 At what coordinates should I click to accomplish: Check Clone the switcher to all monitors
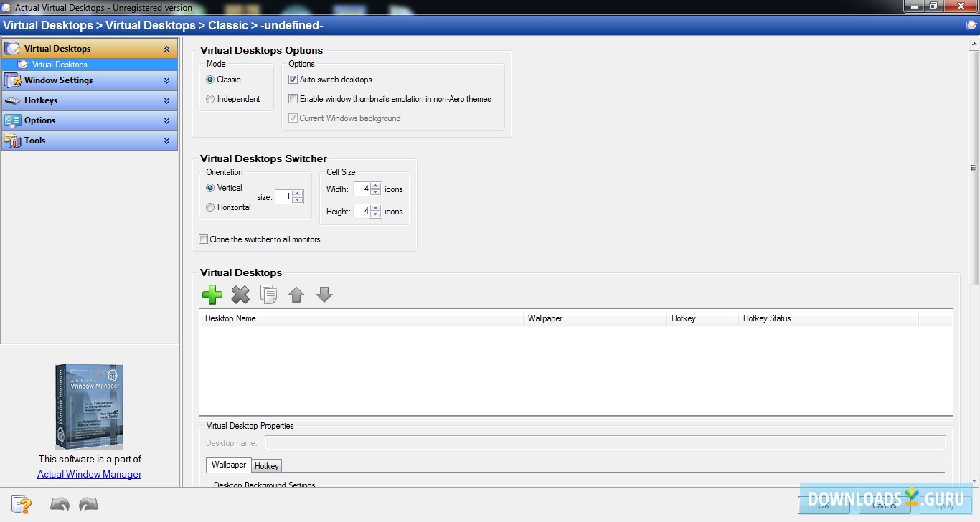tap(203, 239)
